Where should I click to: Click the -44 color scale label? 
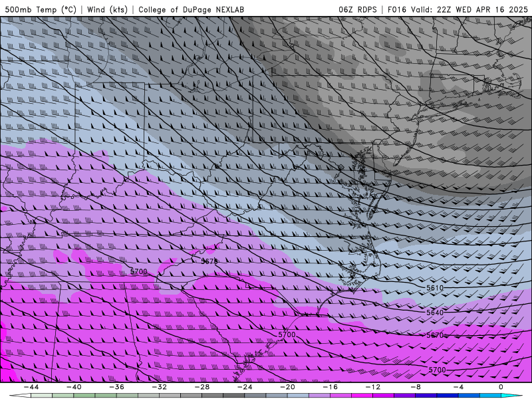point(31,387)
